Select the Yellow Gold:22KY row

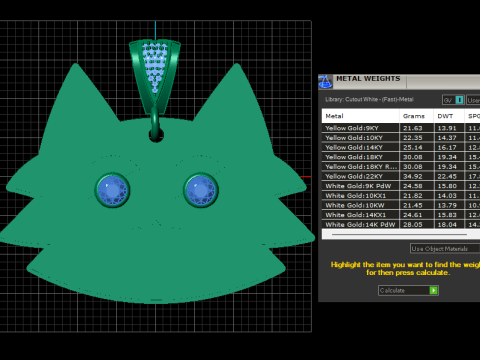[401, 176]
